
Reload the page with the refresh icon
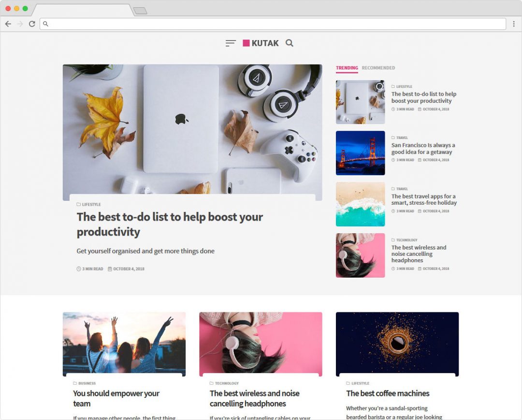pyautogui.click(x=32, y=24)
